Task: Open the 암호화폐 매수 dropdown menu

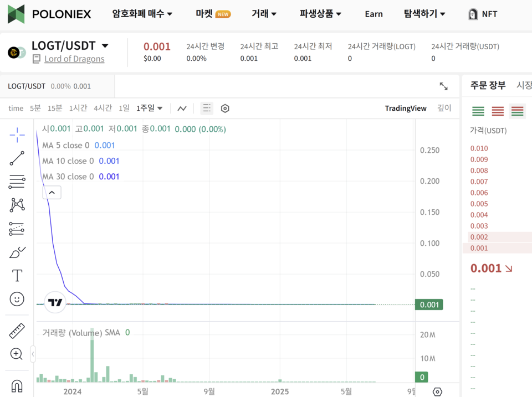Action: click(142, 14)
